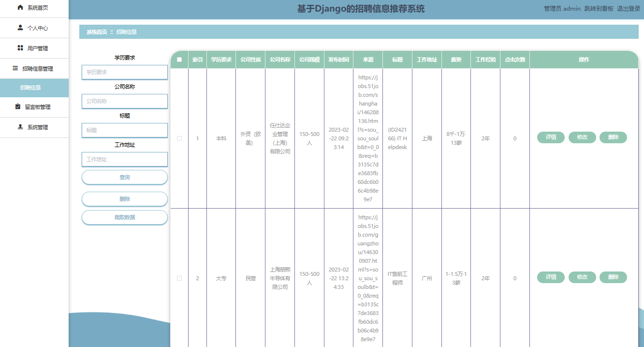Click the 公司性质 column header
Image resolution: width=644 pixels, height=347 pixels.
tap(250, 60)
